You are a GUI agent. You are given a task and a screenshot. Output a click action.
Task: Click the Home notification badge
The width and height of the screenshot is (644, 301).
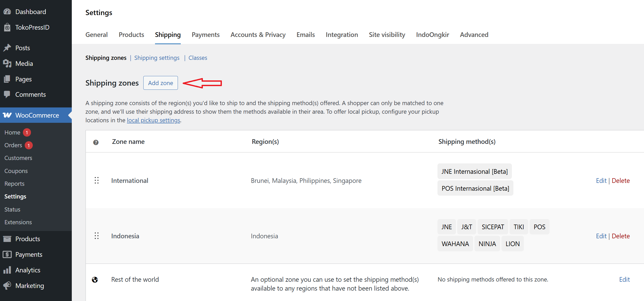coord(27,132)
